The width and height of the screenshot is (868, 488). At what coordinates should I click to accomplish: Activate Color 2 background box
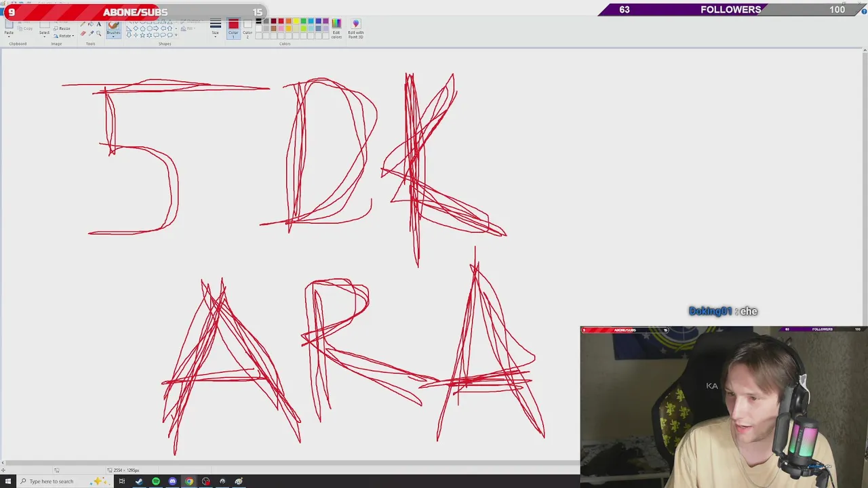tap(248, 28)
